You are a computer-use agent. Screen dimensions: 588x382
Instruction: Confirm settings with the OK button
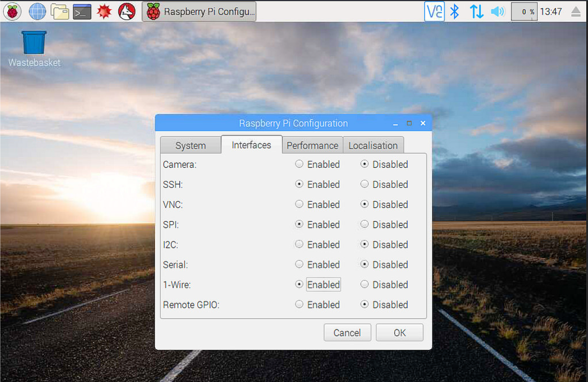[399, 333]
